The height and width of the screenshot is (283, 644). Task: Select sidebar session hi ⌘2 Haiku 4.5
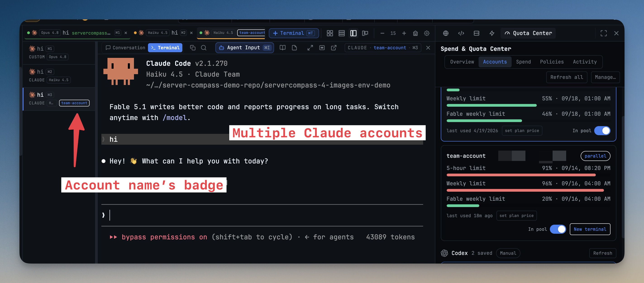pos(59,76)
